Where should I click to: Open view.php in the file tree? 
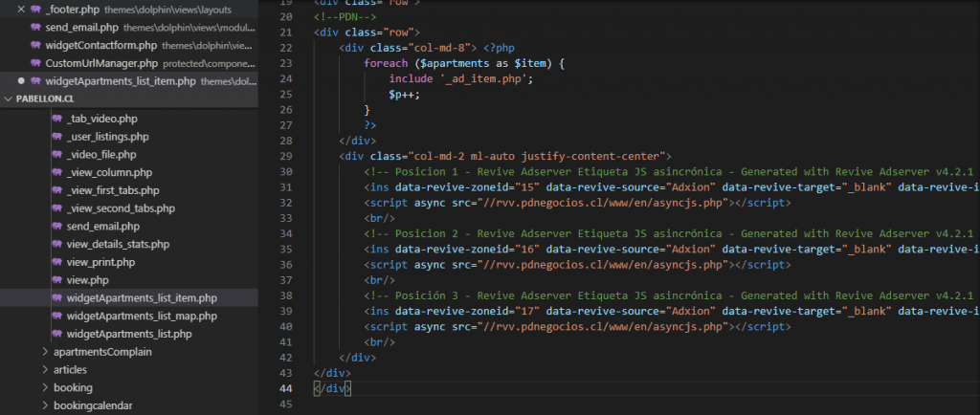pyautogui.click(x=88, y=280)
